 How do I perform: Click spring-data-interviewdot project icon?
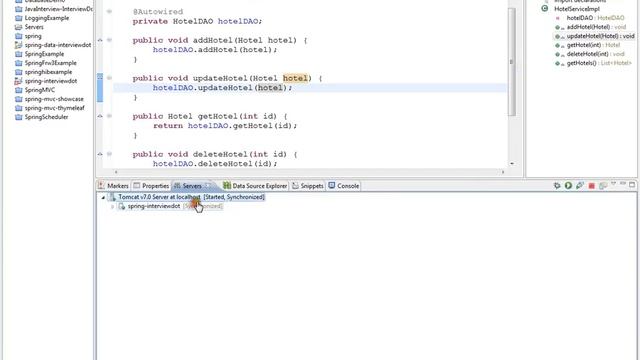point(18,45)
